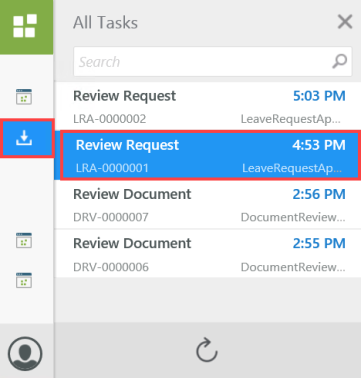Close the All Tasks panel with the X
The image size is (361, 378).
click(x=345, y=22)
